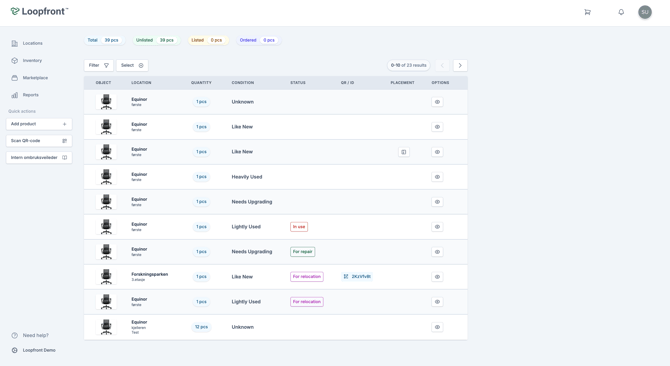Click Lightly Used text in In use row
The height and width of the screenshot is (366, 670).
tap(246, 227)
